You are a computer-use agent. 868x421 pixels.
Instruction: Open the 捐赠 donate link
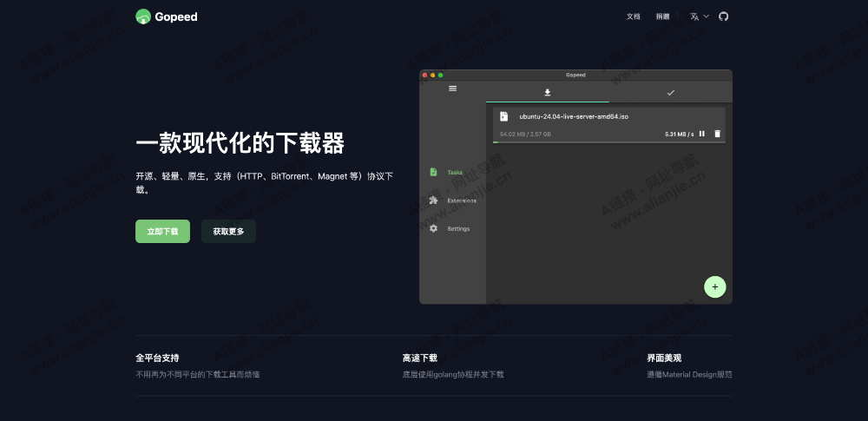(662, 16)
